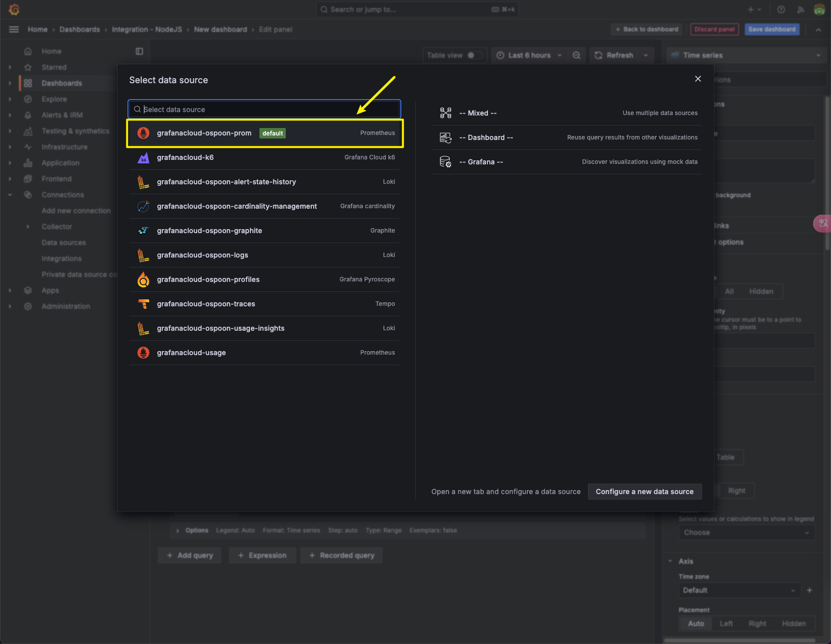
Task: Pick grafanacloud-ospoon-alert-state-history Loki icon
Action: pyautogui.click(x=143, y=182)
